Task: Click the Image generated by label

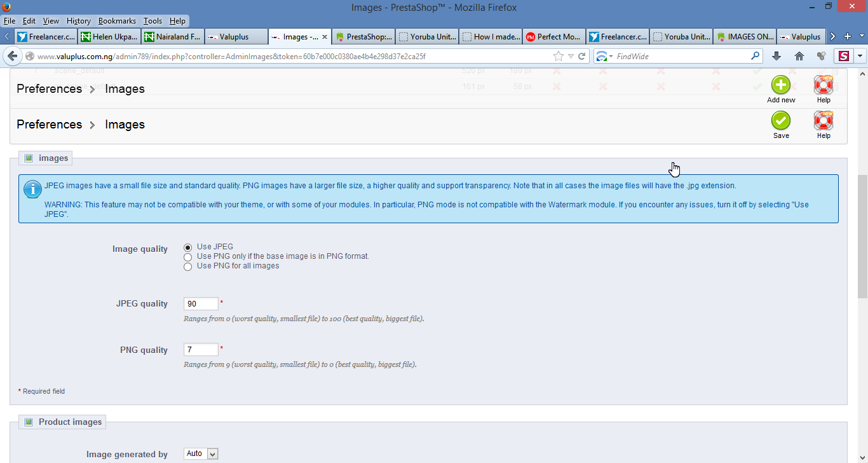Action: tap(127, 454)
